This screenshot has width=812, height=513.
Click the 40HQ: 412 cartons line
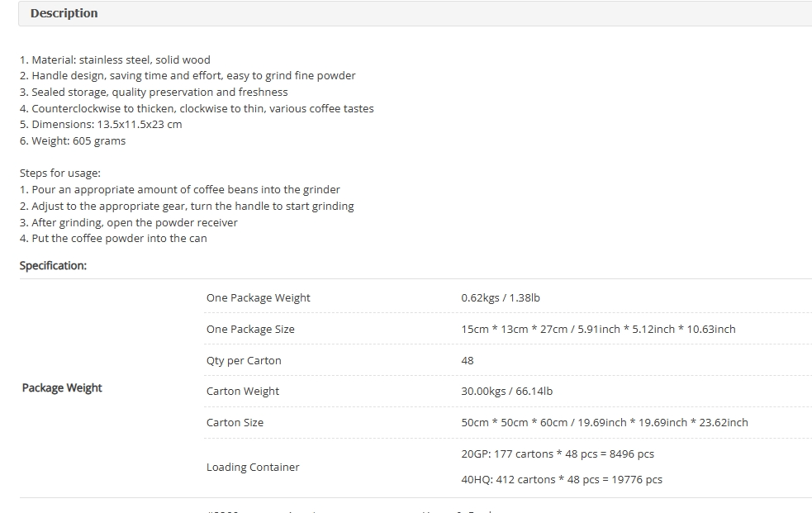tap(562, 479)
